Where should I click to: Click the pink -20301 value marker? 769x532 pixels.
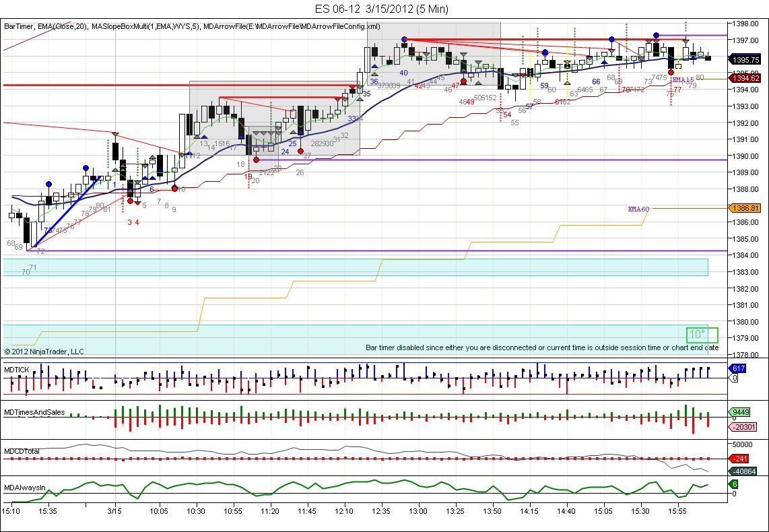(743, 427)
